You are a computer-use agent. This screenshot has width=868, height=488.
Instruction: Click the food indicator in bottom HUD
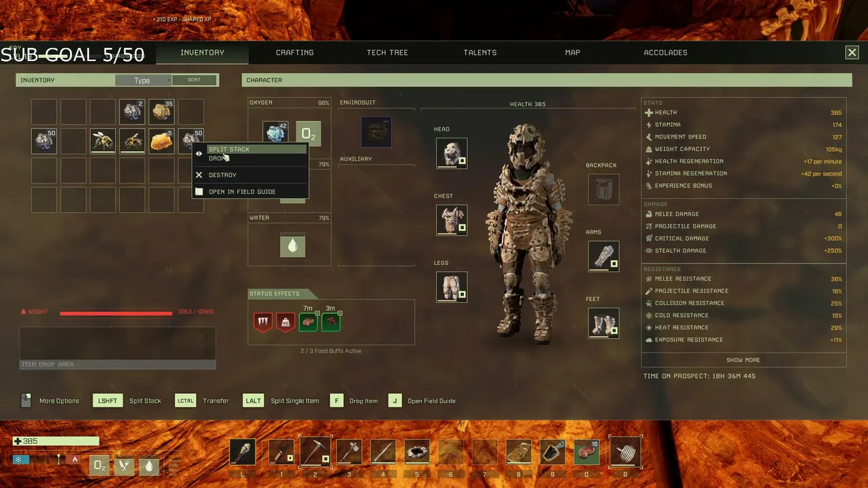[x=124, y=466]
